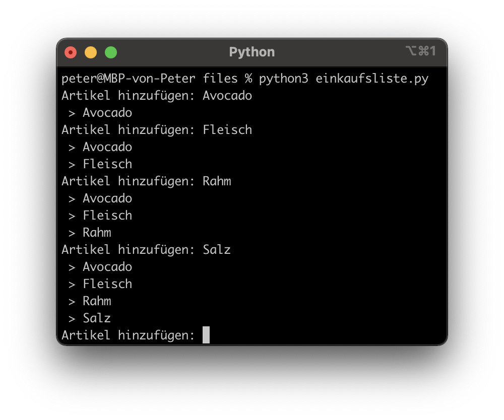Screen dimensions: 504x420
Task: Click the block cursor at the last prompt
Action: coord(206,335)
